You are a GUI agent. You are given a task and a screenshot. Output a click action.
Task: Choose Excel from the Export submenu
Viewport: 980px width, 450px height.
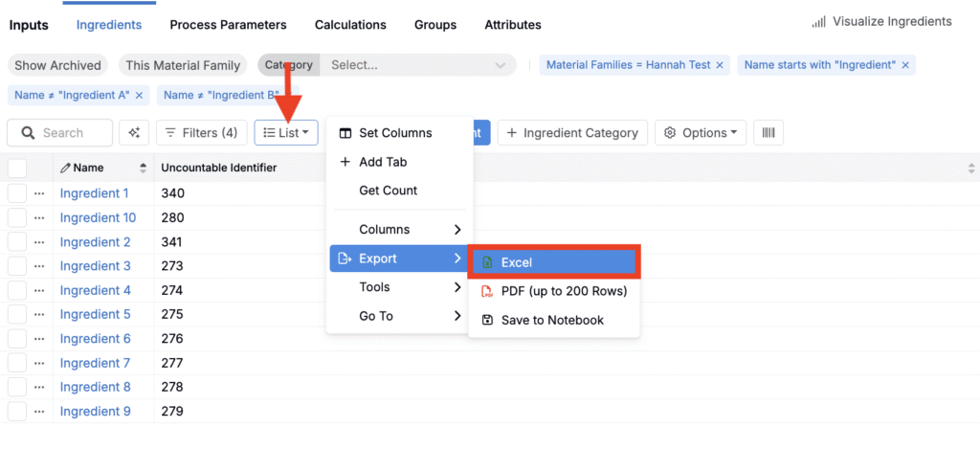coord(552,262)
